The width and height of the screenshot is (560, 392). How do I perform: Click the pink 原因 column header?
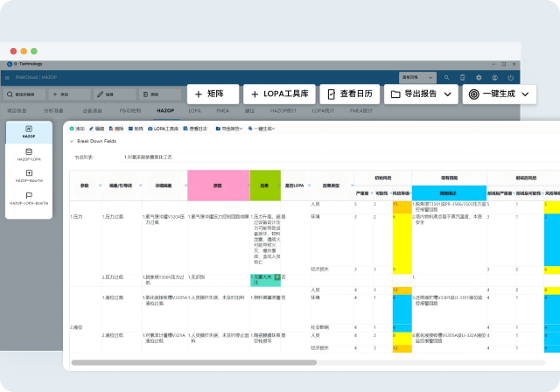tap(218, 185)
